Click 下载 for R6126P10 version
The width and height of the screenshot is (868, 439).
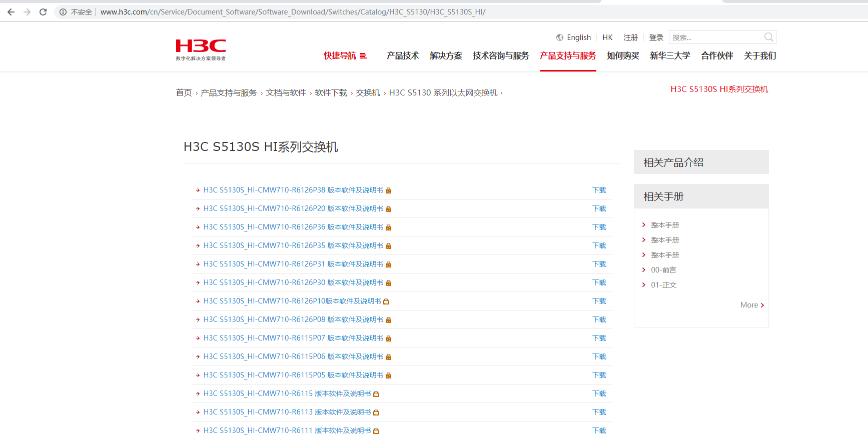[x=599, y=301]
